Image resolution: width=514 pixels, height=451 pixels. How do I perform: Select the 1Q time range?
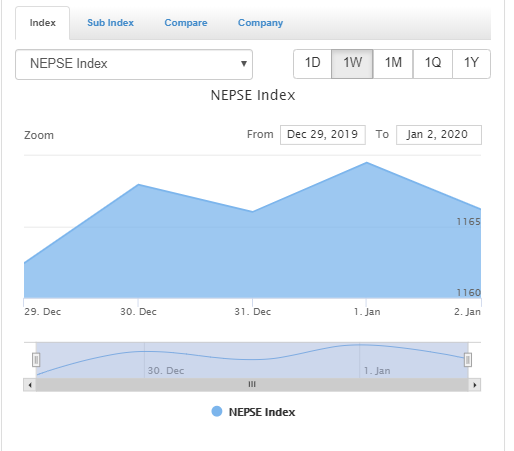(x=433, y=64)
